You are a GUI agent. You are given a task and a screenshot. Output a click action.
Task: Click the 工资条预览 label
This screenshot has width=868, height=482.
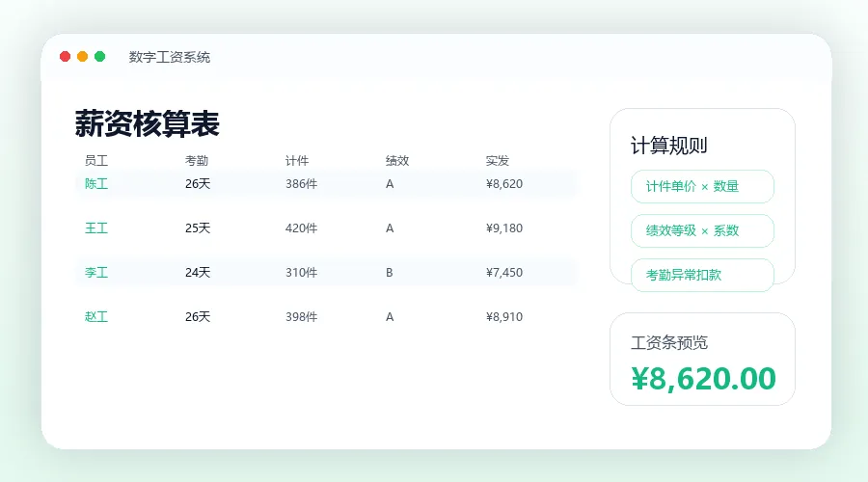pyautogui.click(x=669, y=342)
